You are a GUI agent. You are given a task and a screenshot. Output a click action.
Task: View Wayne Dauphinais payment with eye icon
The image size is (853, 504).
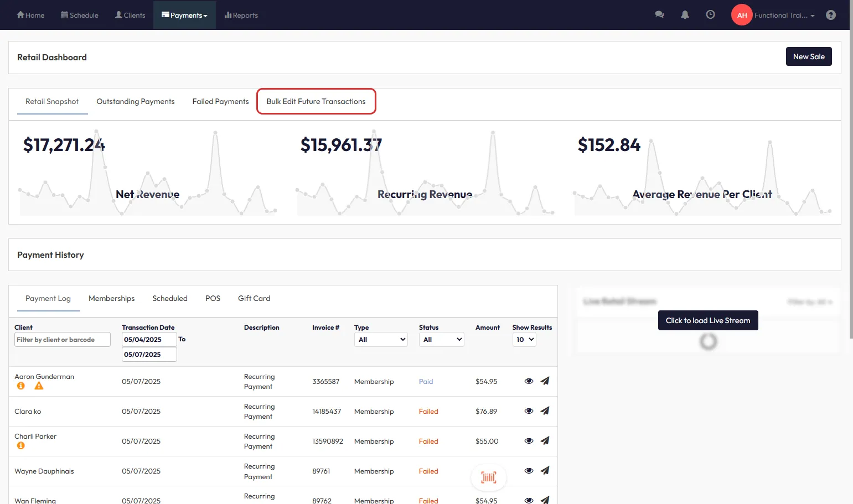(x=529, y=471)
